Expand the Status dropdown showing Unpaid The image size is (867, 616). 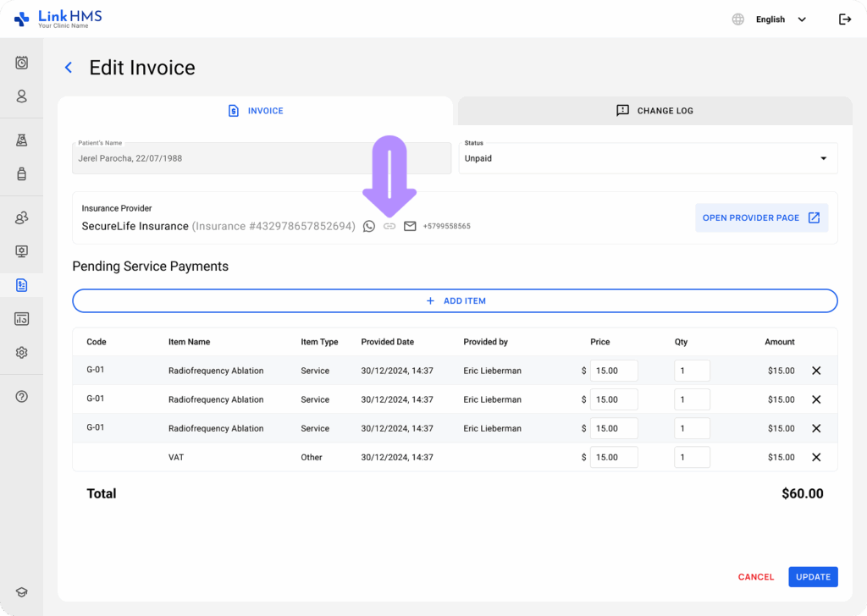(648, 158)
